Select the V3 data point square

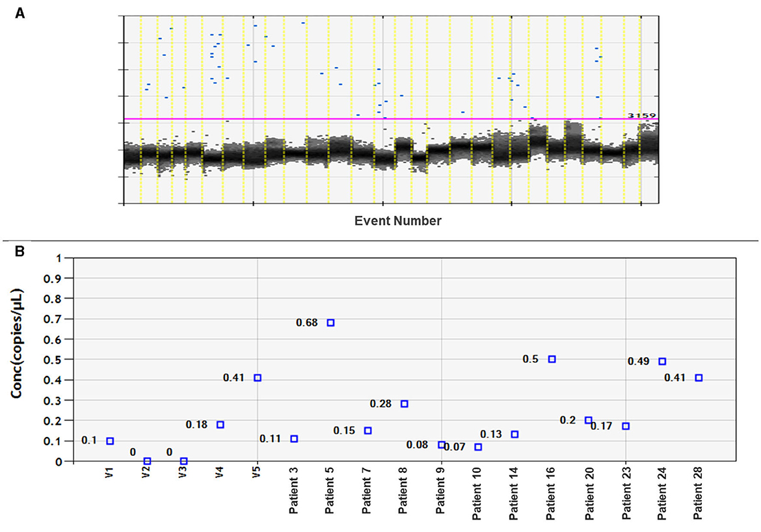tap(183, 461)
